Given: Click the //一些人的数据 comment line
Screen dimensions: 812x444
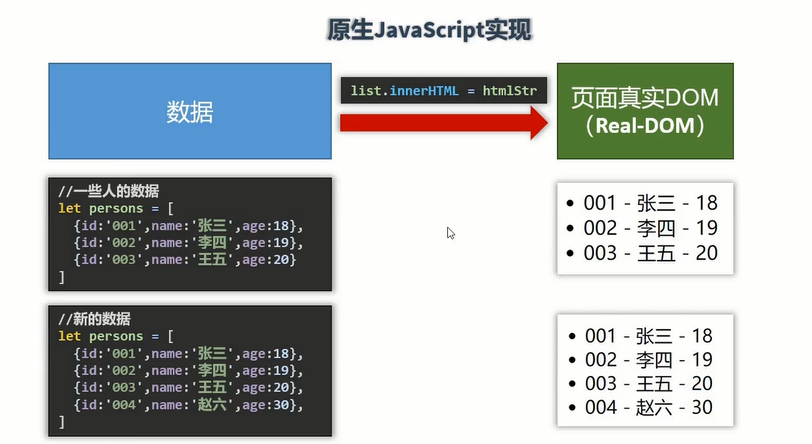Looking at the screenshot, I should 109,191.
